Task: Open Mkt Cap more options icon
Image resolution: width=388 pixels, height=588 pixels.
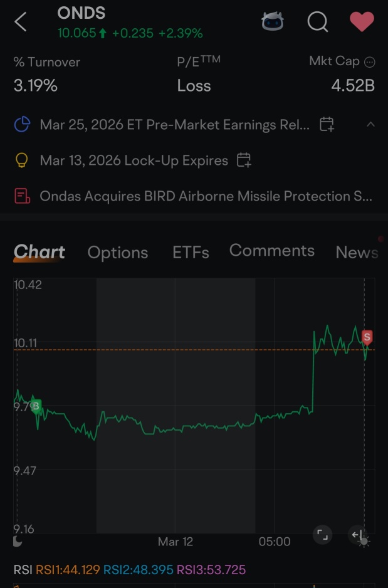Action: point(370,62)
